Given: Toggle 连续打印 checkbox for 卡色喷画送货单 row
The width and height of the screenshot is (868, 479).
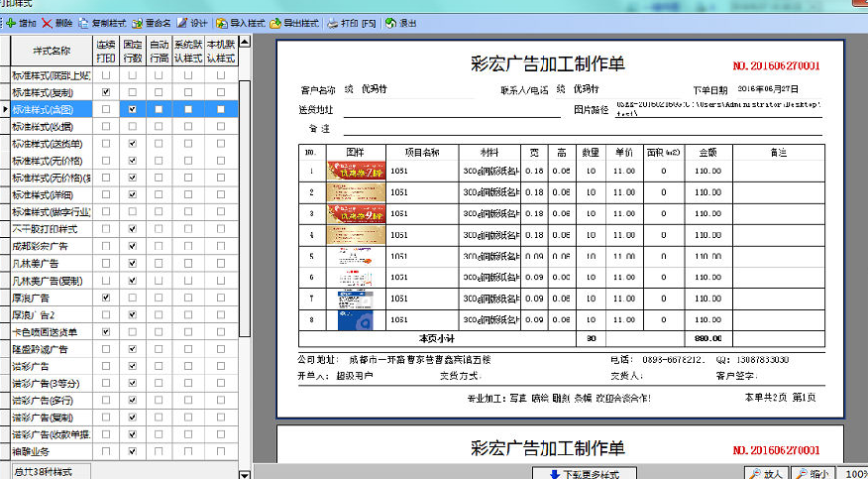Looking at the screenshot, I should tap(106, 331).
